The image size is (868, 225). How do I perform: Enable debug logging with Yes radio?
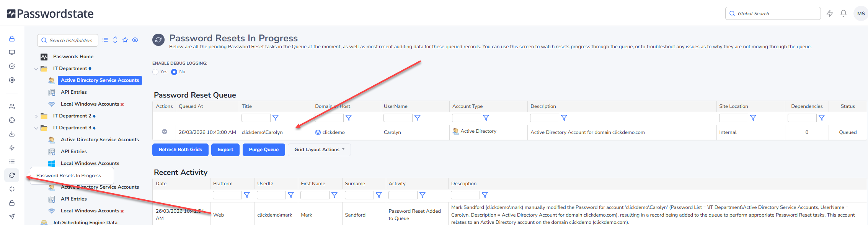click(155, 72)
